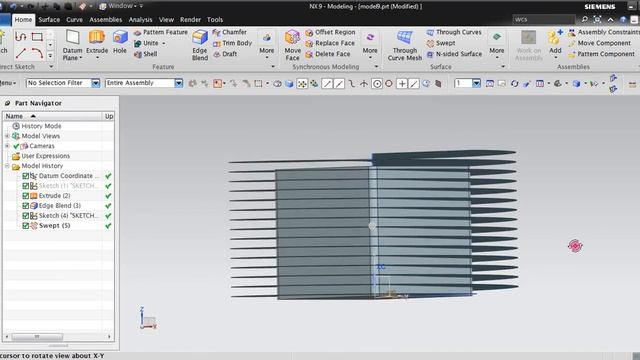Select the Hole feature tool
640x360 pixels.
120,42
